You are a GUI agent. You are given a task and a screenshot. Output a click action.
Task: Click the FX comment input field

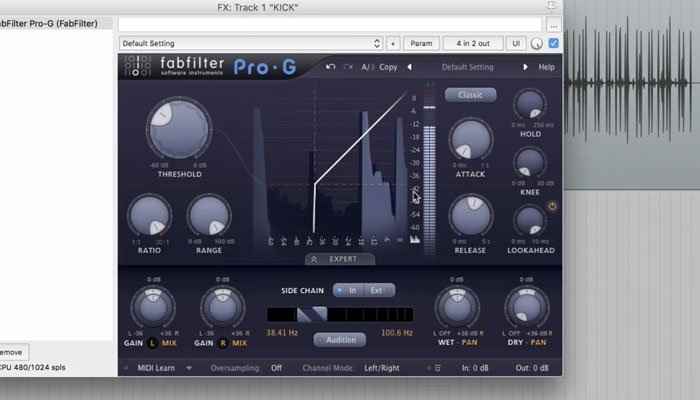click(330, 25)
